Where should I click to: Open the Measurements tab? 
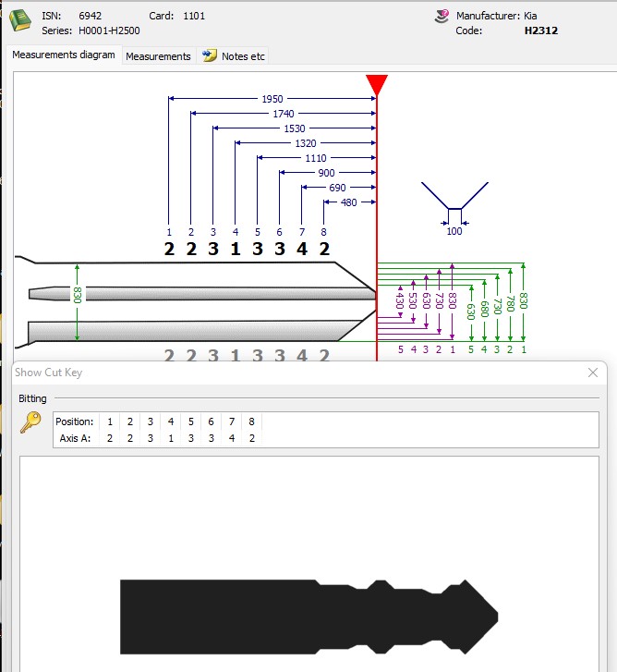[158, 56]
